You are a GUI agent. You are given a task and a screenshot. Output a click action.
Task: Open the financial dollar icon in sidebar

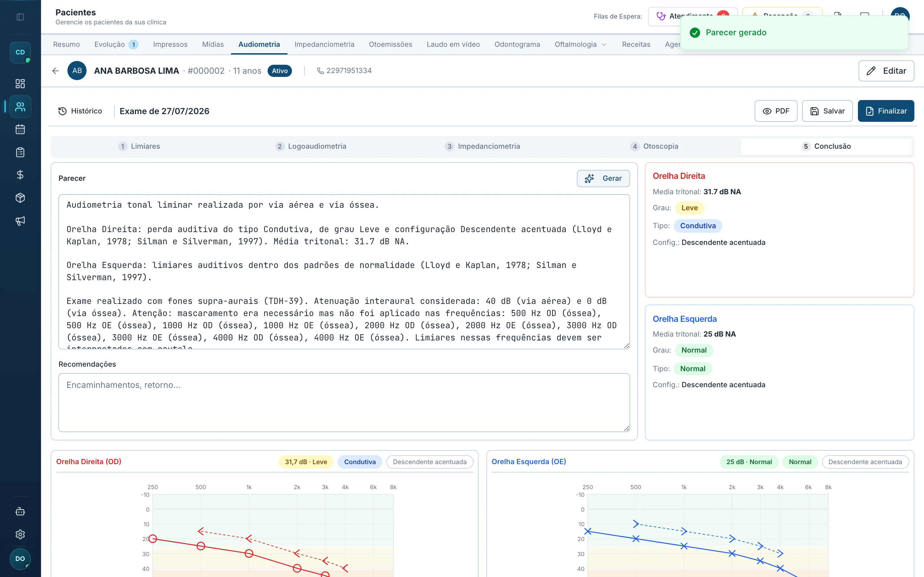[x=20, y=175]
